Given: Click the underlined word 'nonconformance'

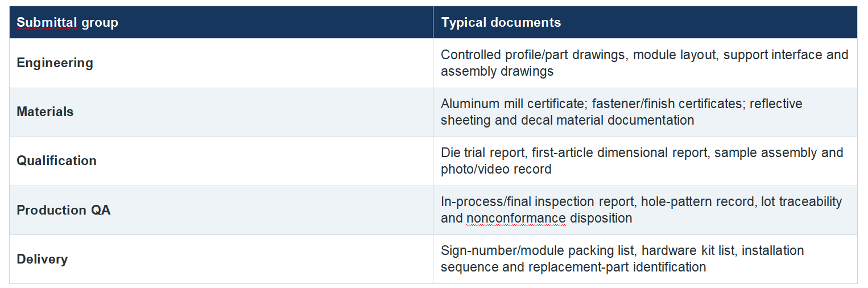Looking at the screenshot, I should click(516, 218).
